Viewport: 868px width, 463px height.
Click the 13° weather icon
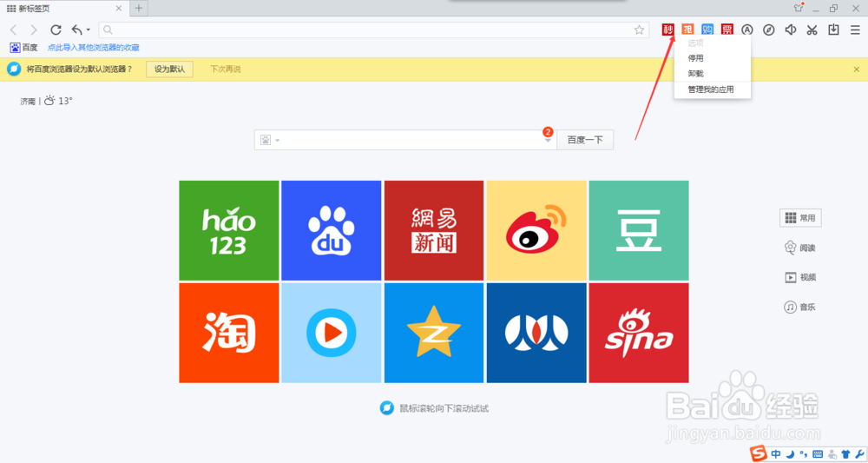coord(49,101)
